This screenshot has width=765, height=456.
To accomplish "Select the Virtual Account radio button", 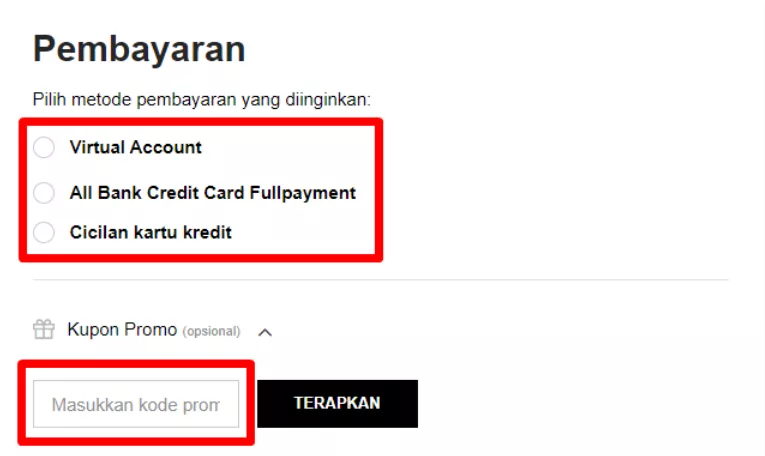I will pos(44,147).
